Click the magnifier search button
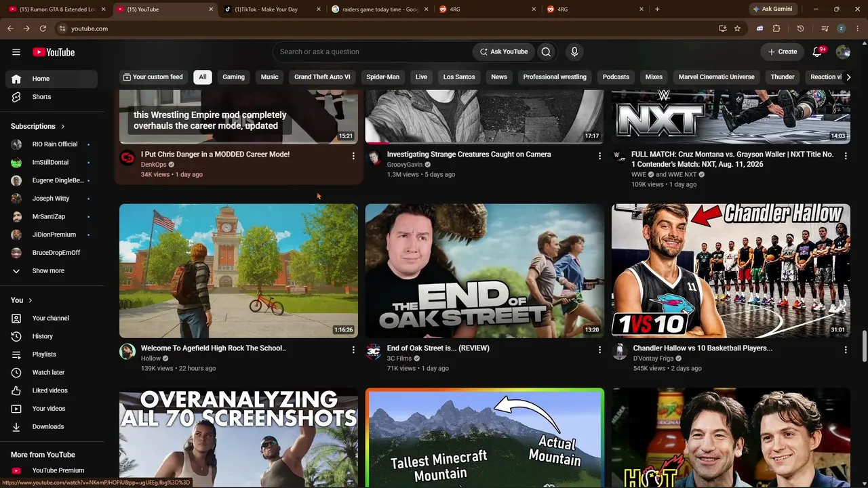 click(x=546, y=52)
